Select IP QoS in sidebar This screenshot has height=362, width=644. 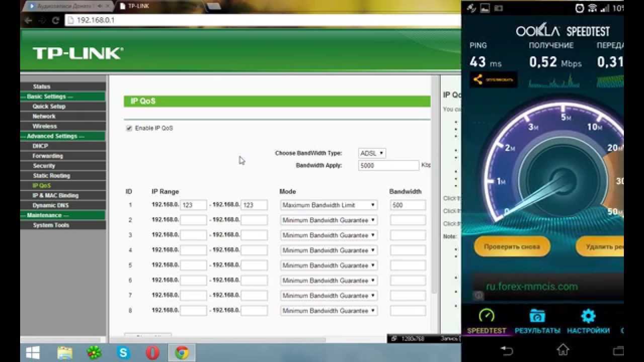(42, 186)
